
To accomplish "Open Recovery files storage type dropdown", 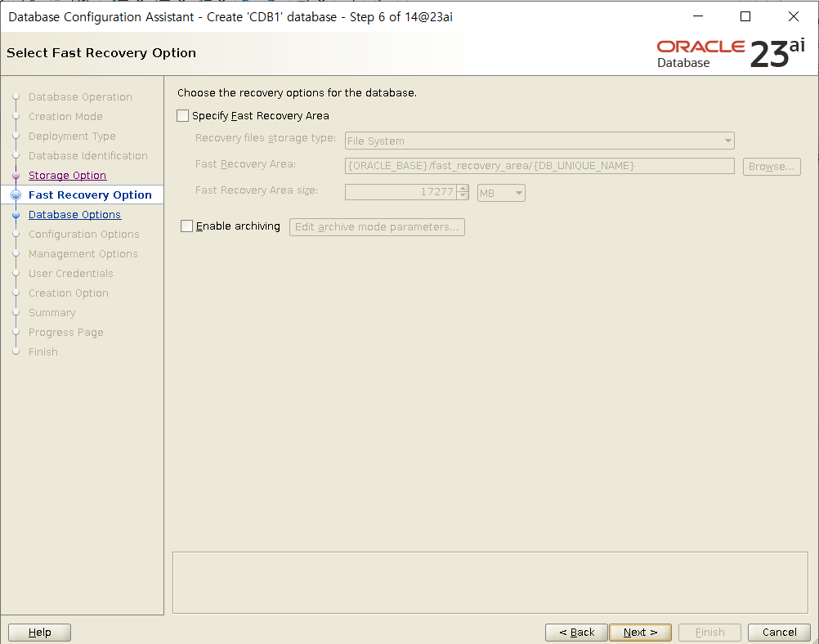I will pyautogui.click(x=539, y=141).
